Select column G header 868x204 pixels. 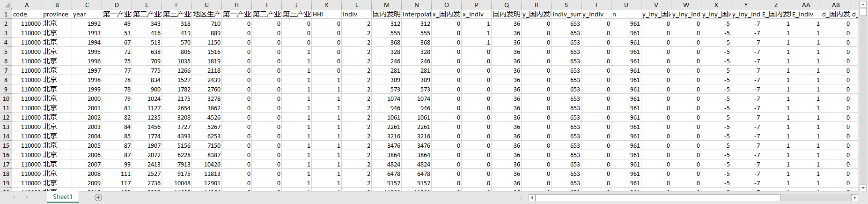(x=206, y=5)
